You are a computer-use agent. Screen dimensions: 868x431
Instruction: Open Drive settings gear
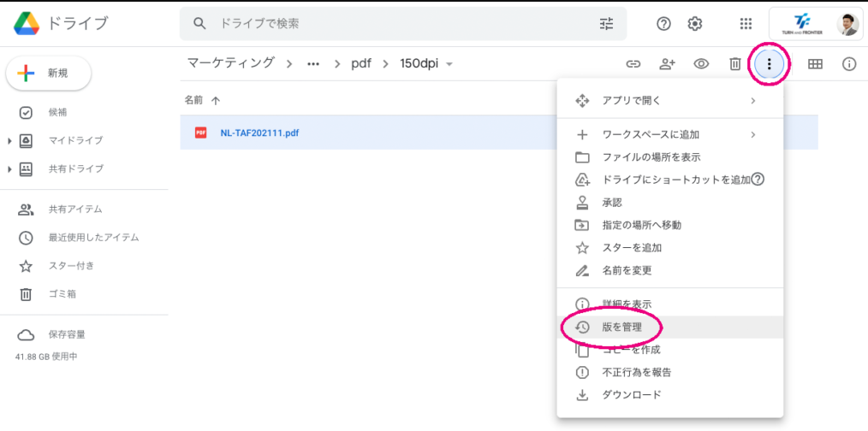695,24
